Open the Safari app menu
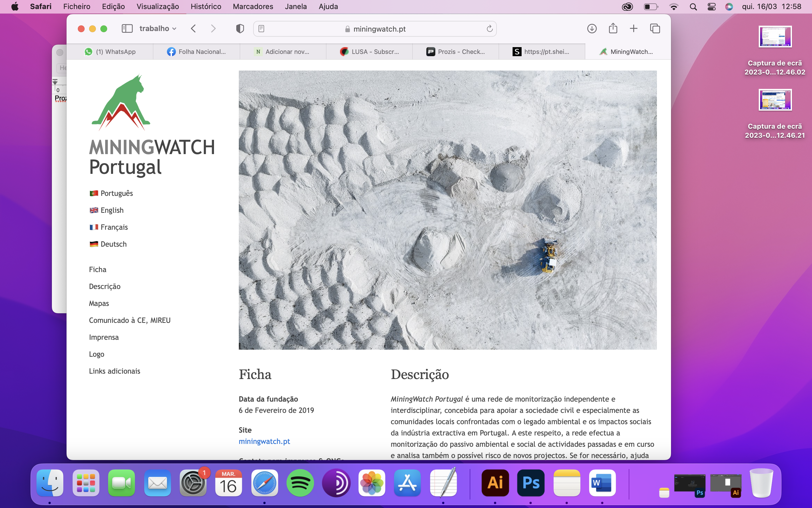This screenshot has height=508, width=812. tap(41, 6)
